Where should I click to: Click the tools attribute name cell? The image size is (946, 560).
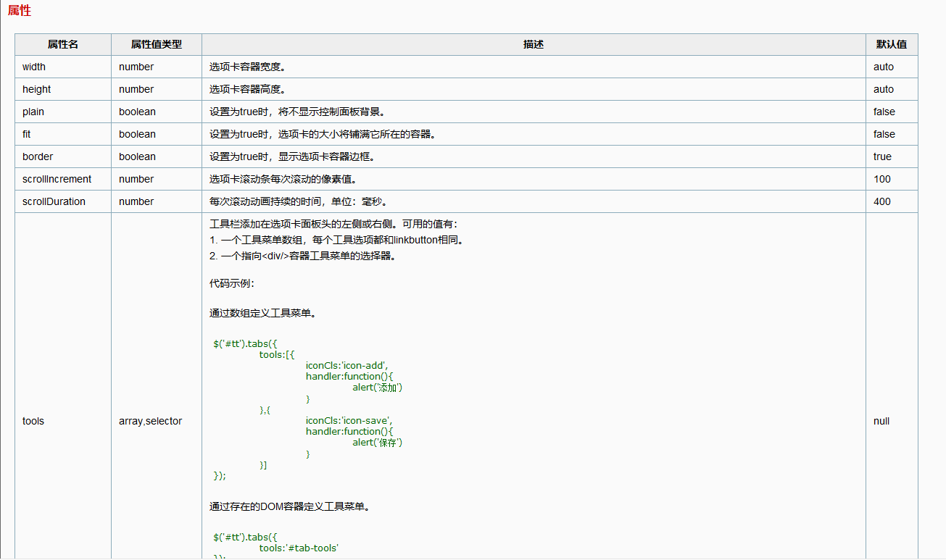pyautogui.click(x=33, y=421)
